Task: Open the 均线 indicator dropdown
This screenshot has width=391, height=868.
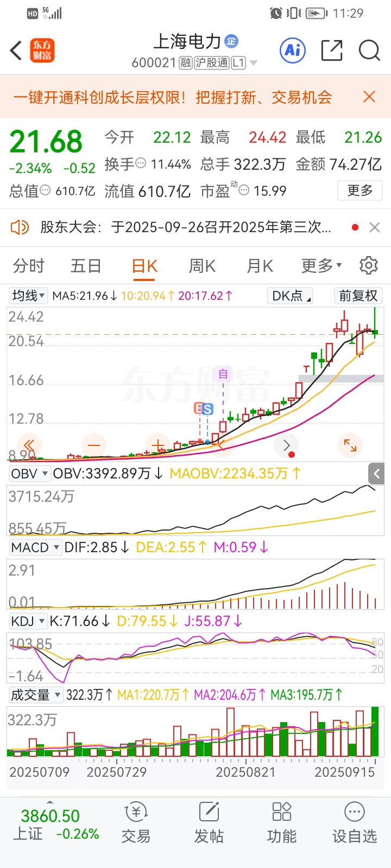Action: pos(28,296)
